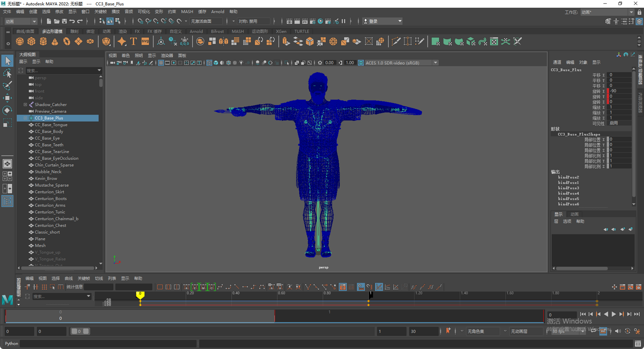644x349 pixels.
Task: Expand the Shadow_Catcher node in the outliner
Action: [x=25, y=104]
